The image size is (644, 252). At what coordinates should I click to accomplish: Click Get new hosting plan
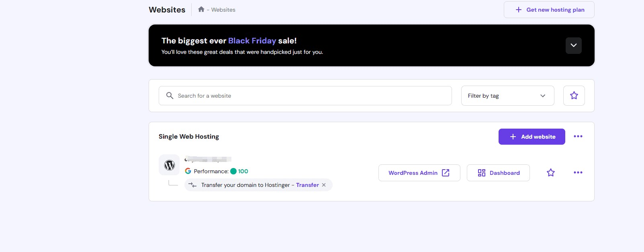[x=549, y=10]
